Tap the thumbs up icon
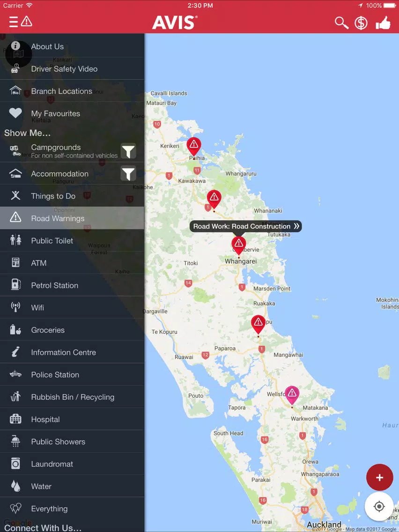399x532 pixels. 383,23
